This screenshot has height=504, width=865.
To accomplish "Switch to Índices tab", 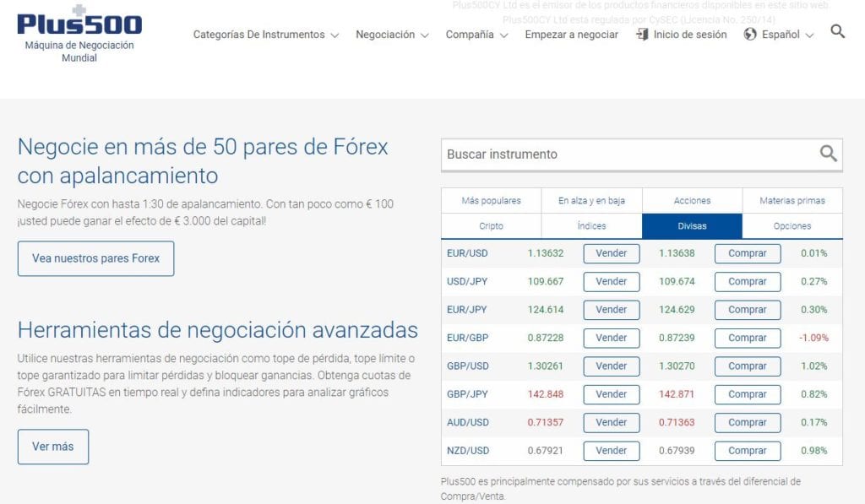I will click(x=592, y=226).
